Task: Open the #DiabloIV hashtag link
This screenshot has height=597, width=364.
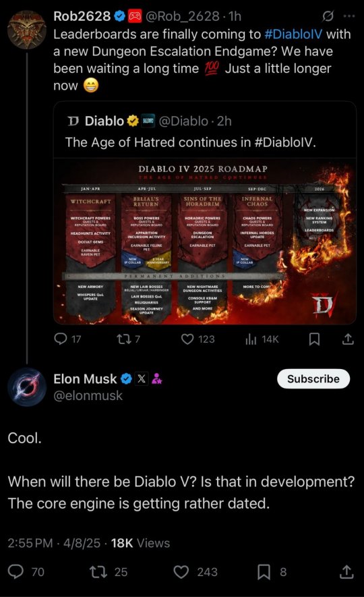Action: pos(293,34)
